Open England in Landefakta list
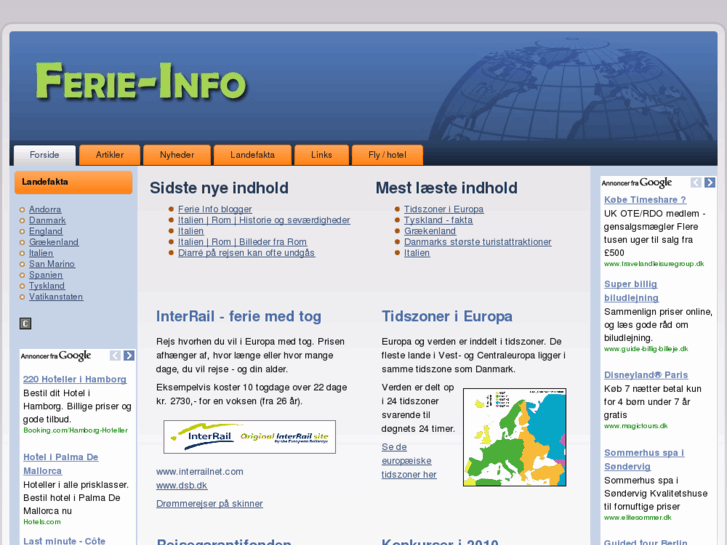727x545 pixels. 45,231
